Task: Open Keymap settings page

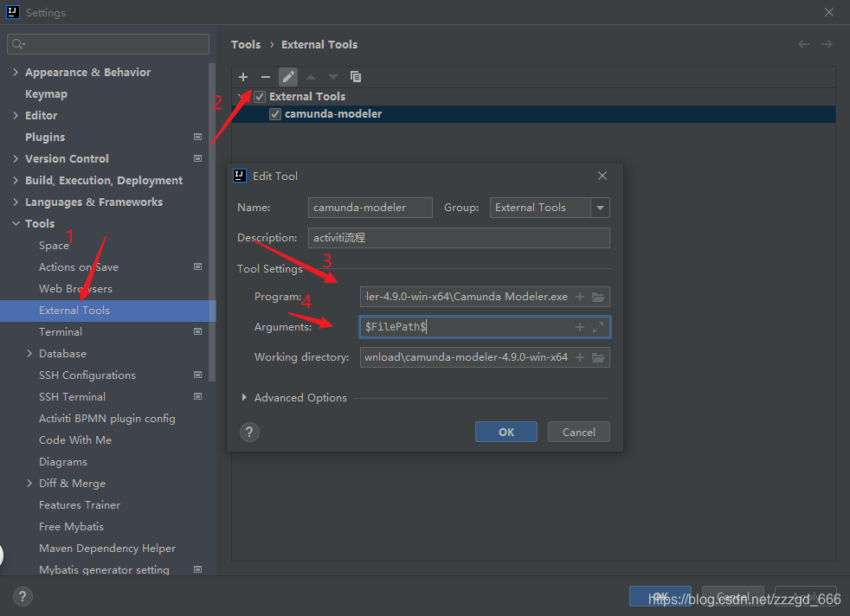Action: point(46,94)
